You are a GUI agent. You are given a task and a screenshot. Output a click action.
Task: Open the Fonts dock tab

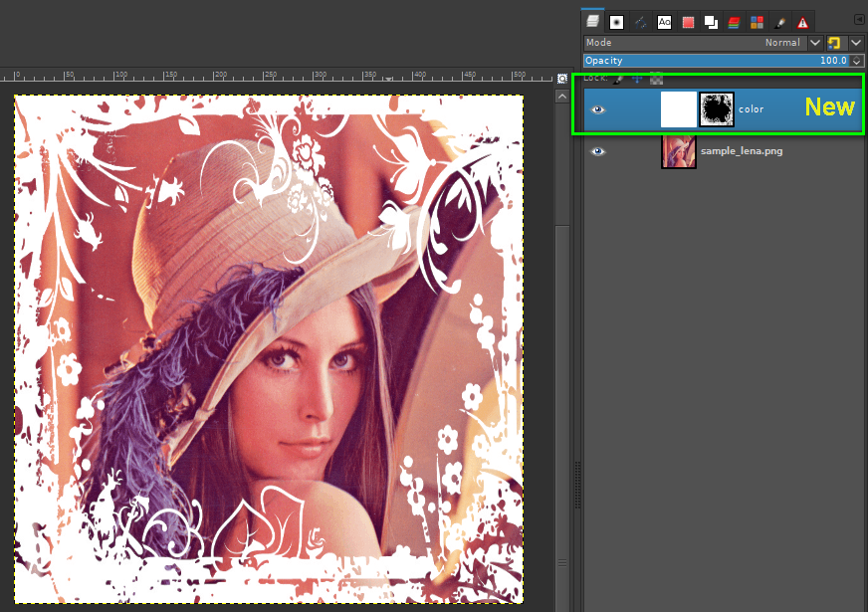point(664,22)
